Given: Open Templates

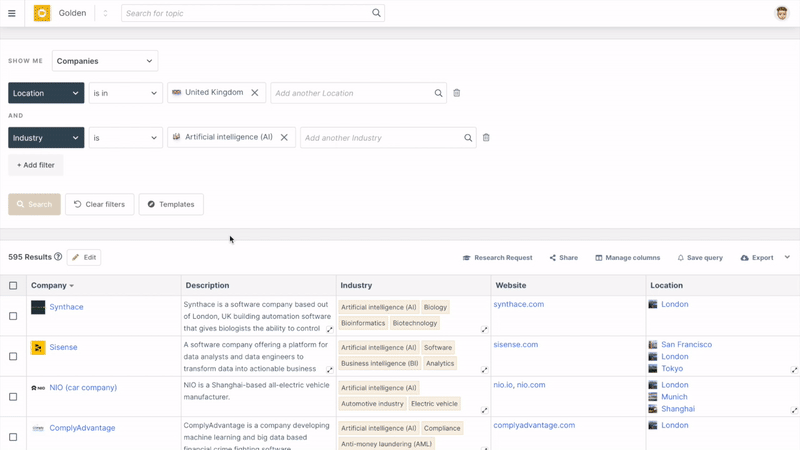Looking at the screenshot, I should pyautogui.click(x=171, y=204).
